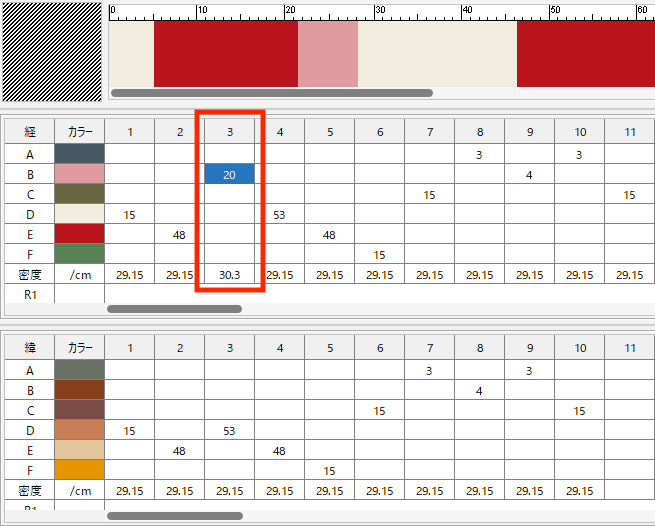Click weft row D cell showing 53
This screenshot has width=655, height=526.
pyautogui.click(x=229, y=430)
